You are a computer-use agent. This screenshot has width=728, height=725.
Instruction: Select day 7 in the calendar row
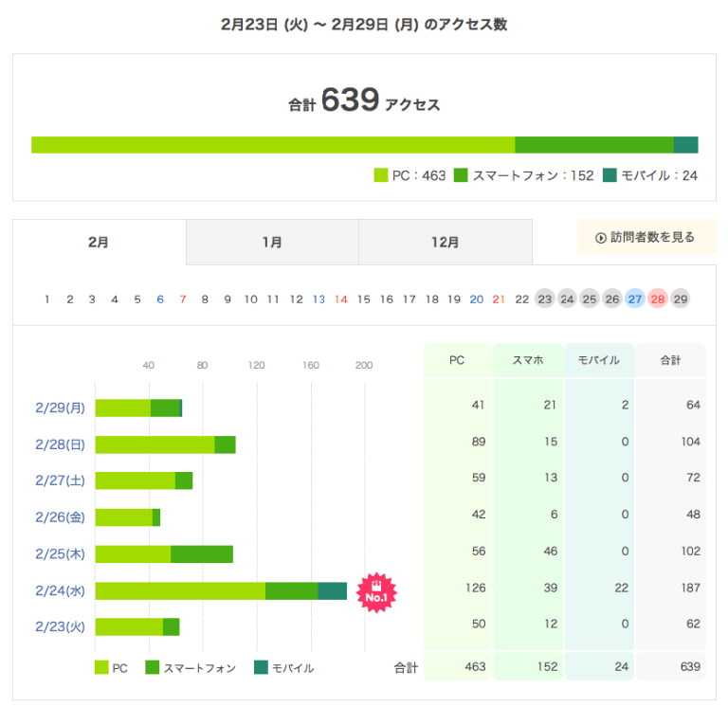183,299
